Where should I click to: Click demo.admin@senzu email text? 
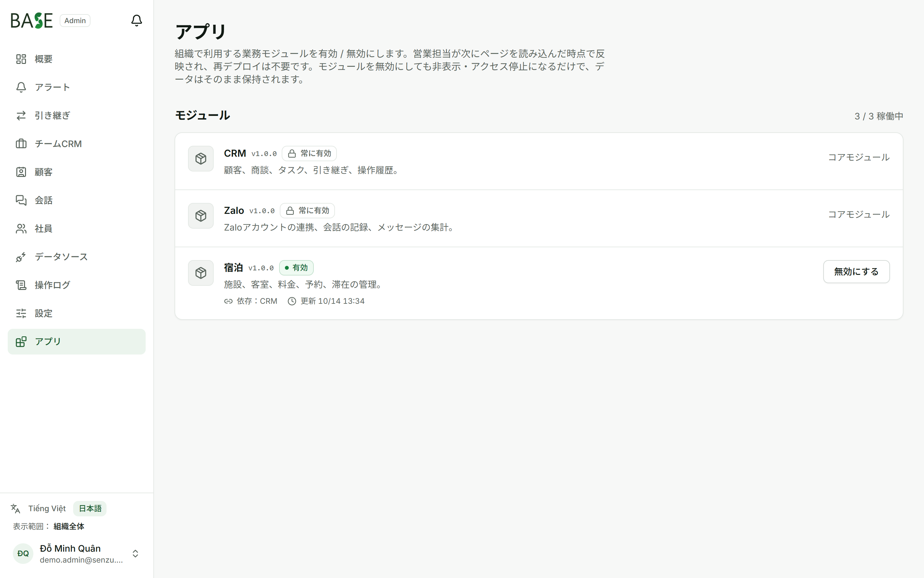[81, 560]
